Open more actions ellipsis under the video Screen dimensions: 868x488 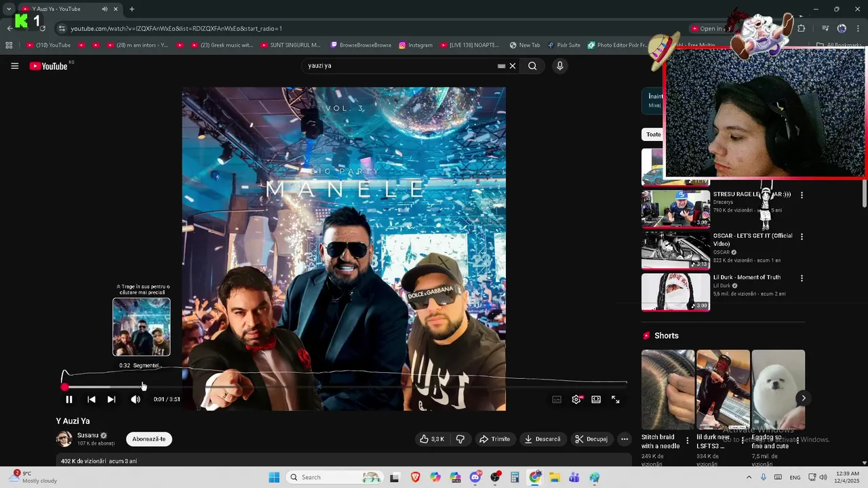coord(625,439)
